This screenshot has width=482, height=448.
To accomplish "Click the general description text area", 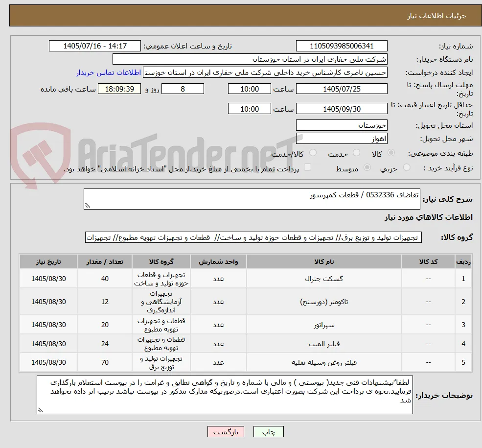I will click(x=252, y=199).
